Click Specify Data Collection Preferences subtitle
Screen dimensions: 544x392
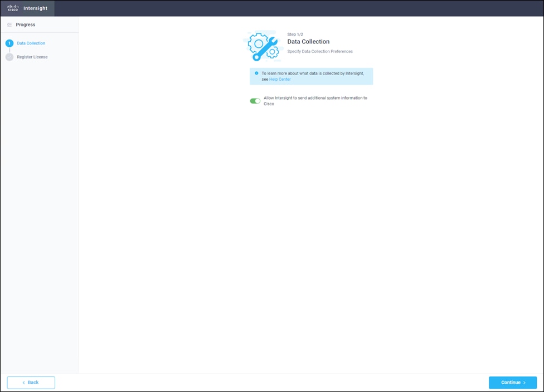(320, 51)
